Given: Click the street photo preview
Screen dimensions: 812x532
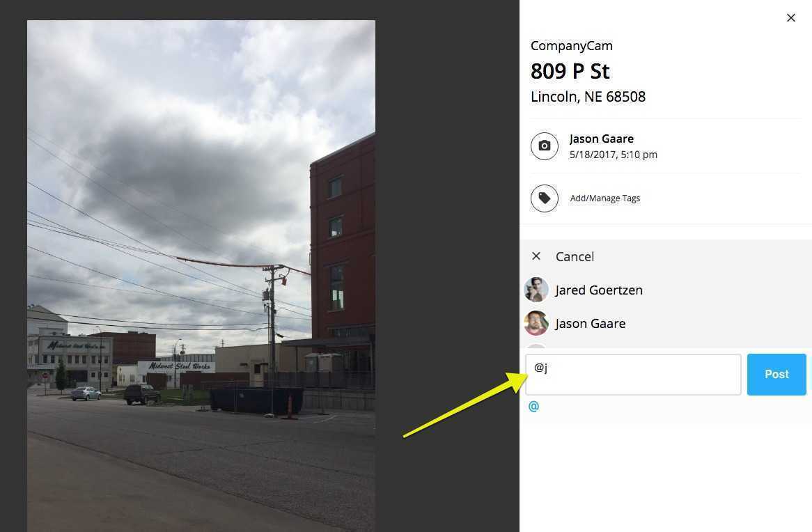Looking at the screenshot, I should [x=201, y=276].
